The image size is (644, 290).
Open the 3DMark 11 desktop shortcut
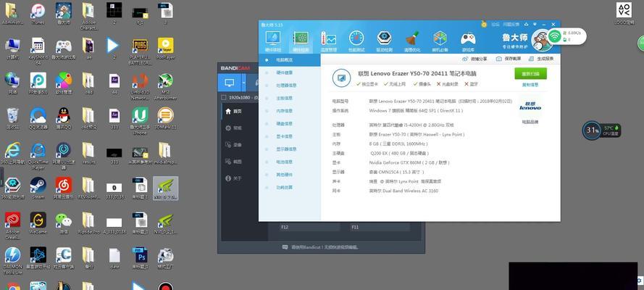(165, 118)
